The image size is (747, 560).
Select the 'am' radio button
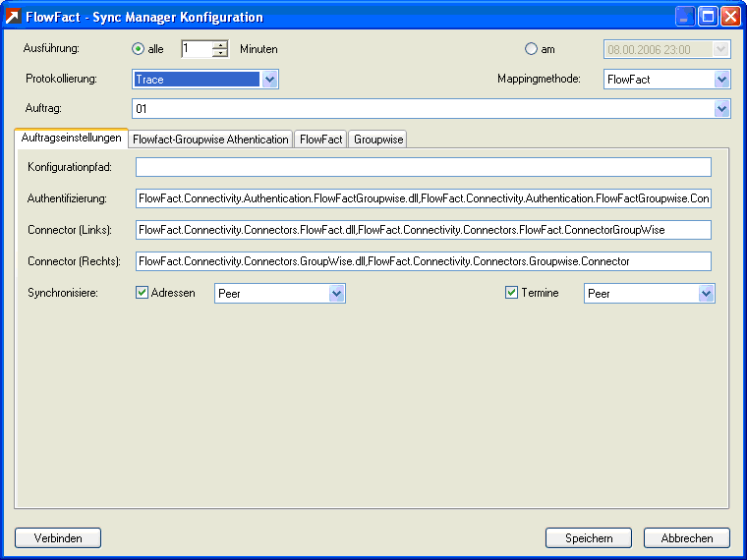(532, 49)
